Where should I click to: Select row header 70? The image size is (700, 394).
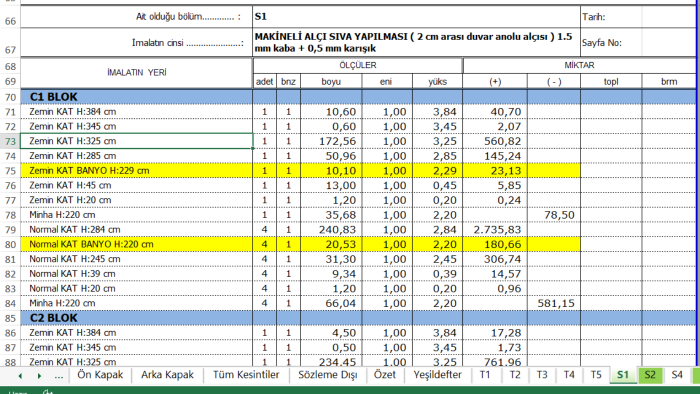pos(10,97)
